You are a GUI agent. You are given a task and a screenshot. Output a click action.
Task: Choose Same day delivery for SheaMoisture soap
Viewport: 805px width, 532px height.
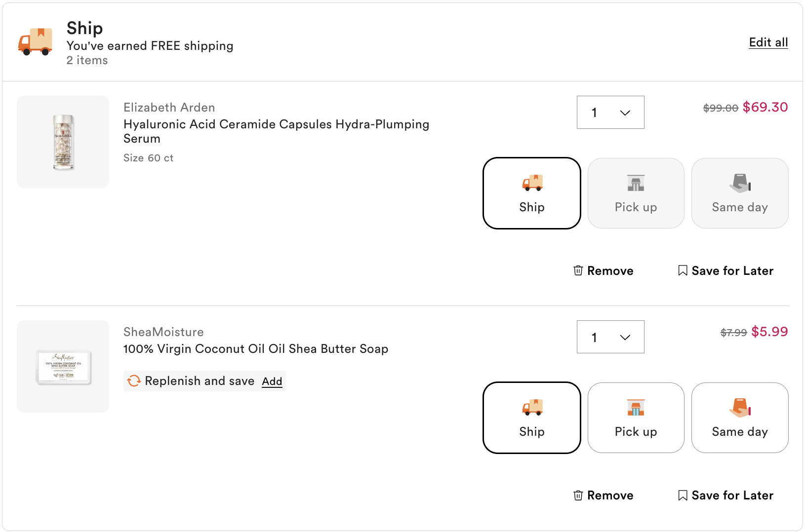click(x=739, y=418)
